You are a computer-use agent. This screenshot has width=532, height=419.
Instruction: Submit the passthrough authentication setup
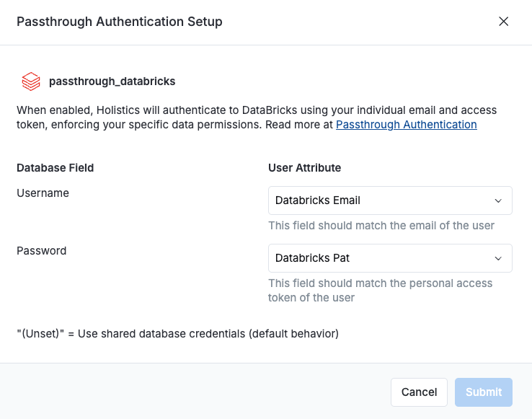point(483,392)
